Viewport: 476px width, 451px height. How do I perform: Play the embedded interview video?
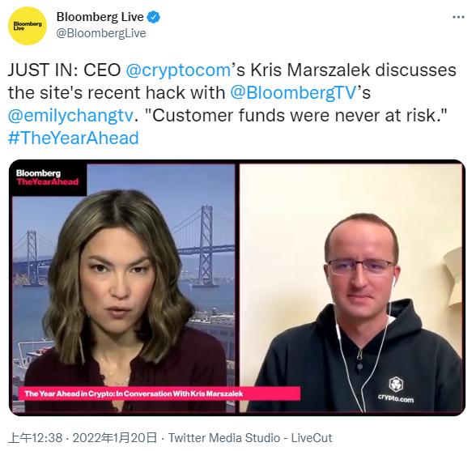pos(237,287)
